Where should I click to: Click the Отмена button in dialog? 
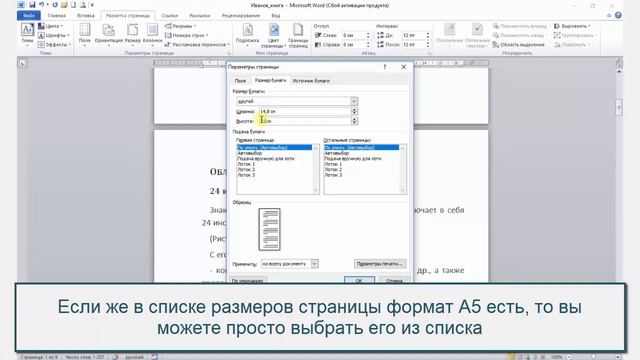click(394, 281)
